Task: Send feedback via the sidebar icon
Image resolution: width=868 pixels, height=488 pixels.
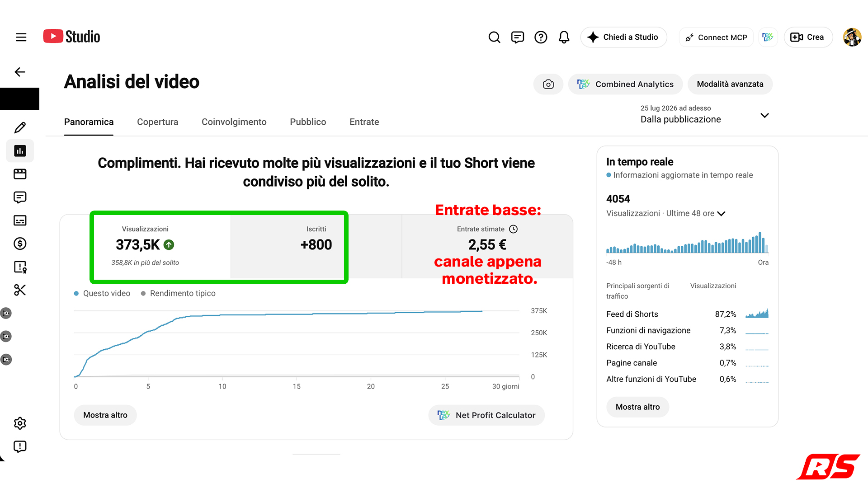Action: (x=20, y=446)
